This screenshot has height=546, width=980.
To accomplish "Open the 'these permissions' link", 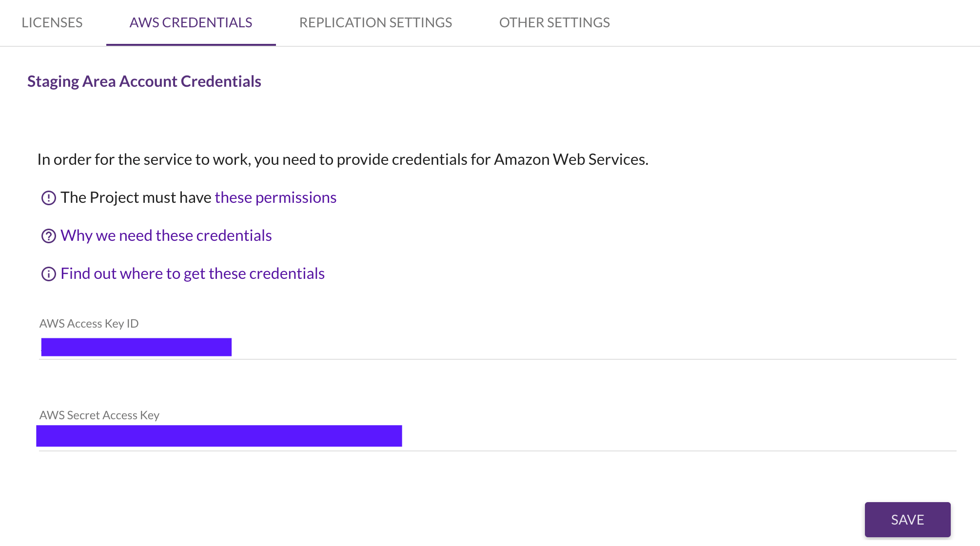I will [275, 197].
